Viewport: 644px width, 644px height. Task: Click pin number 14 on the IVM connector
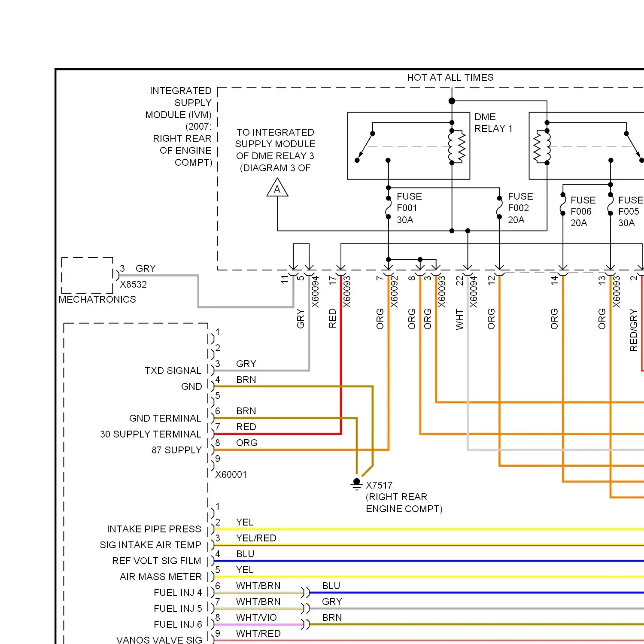coord(555,281)
